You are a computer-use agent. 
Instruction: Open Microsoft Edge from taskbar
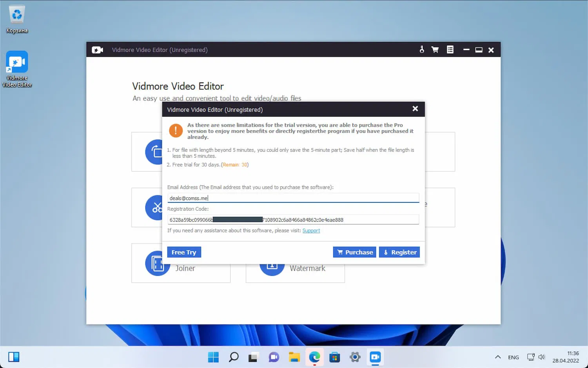(x=314, y=357)
